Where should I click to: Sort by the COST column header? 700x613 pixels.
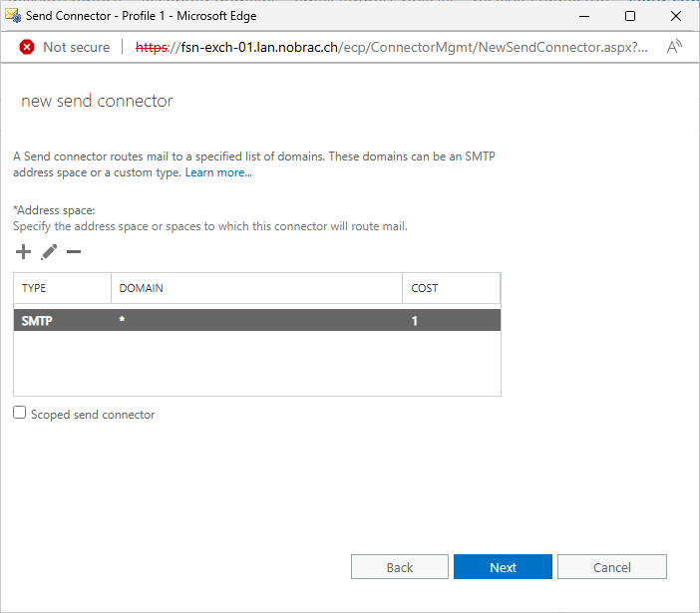pyautogui.click(x=451, y=288)
